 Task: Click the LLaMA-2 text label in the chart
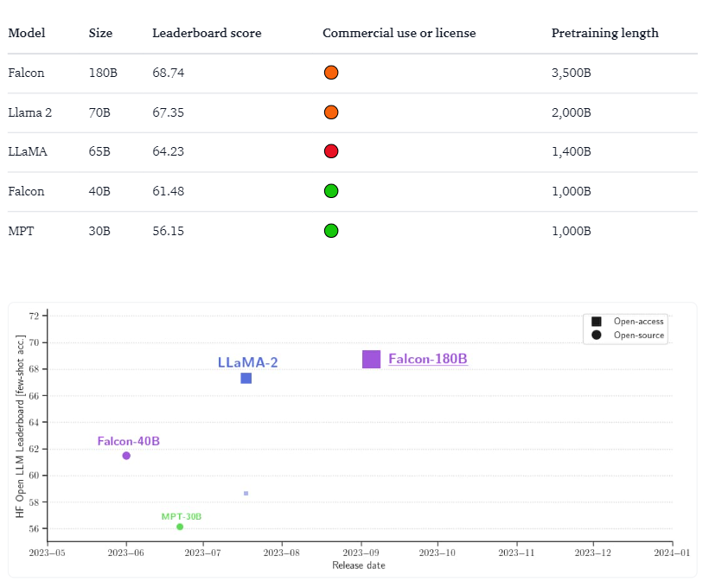(247, 362)
